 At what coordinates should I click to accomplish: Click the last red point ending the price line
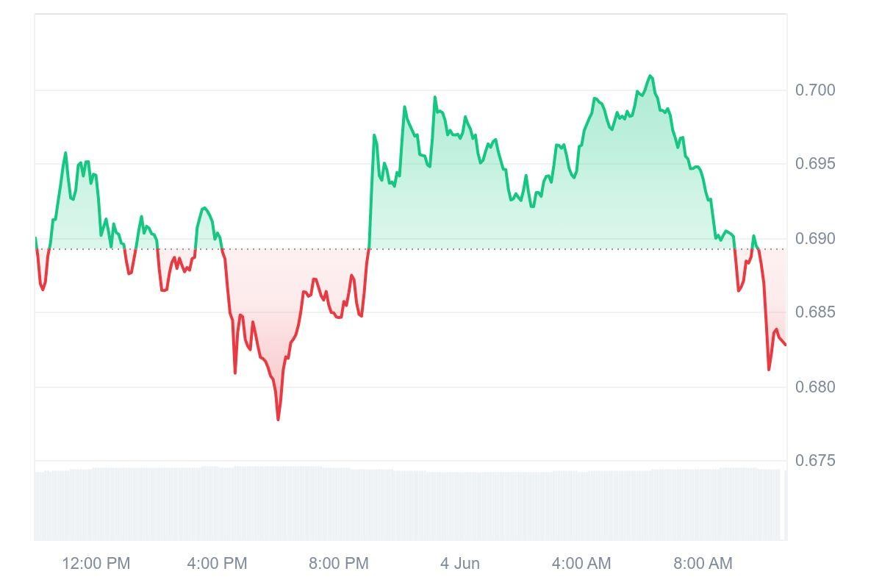pyautogui.click(x=785, y=344)
